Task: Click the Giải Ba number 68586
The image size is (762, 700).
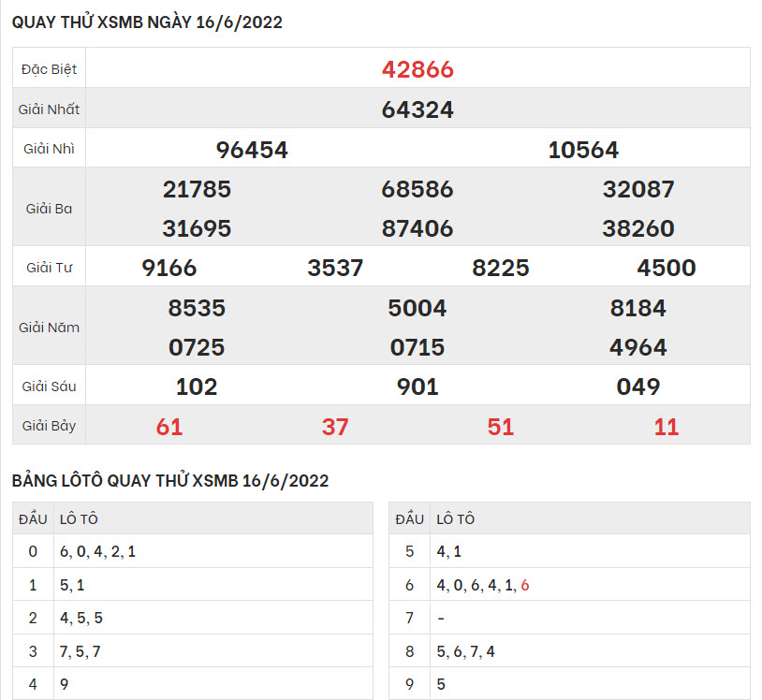Action: (x=418, y=189)
